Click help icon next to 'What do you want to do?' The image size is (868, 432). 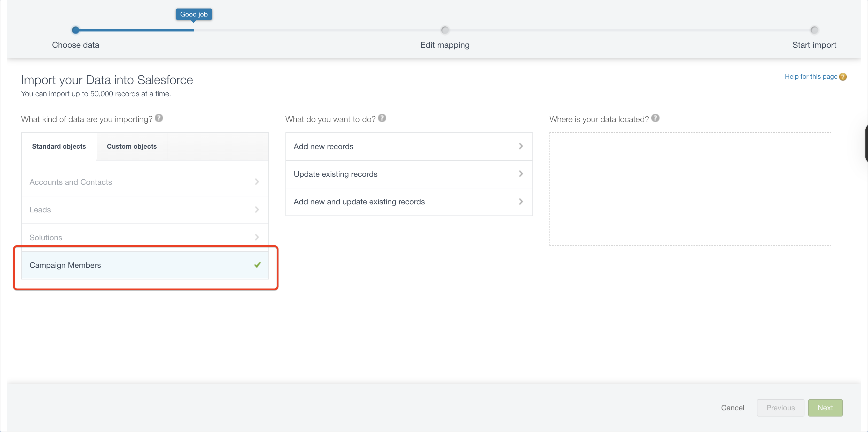382,118
